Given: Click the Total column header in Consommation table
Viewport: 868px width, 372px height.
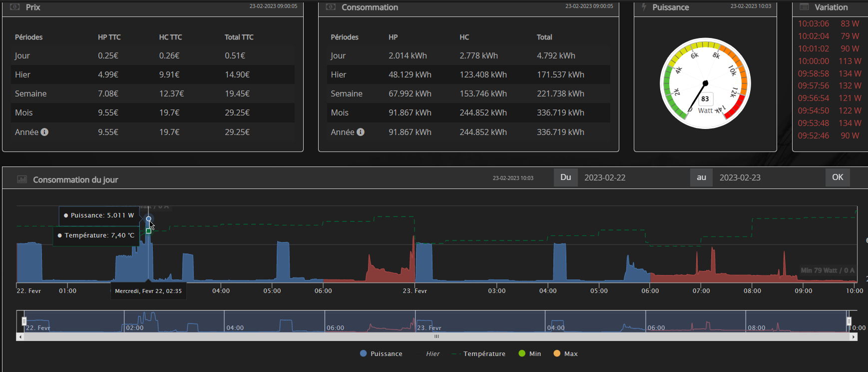Looking at the screenshot, I should coord(544,37).
